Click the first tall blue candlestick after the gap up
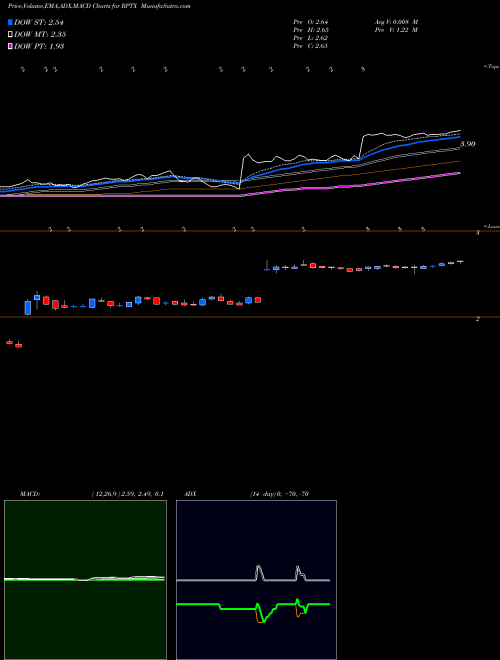This screenshot has width=500, height=660. point(28,307)
